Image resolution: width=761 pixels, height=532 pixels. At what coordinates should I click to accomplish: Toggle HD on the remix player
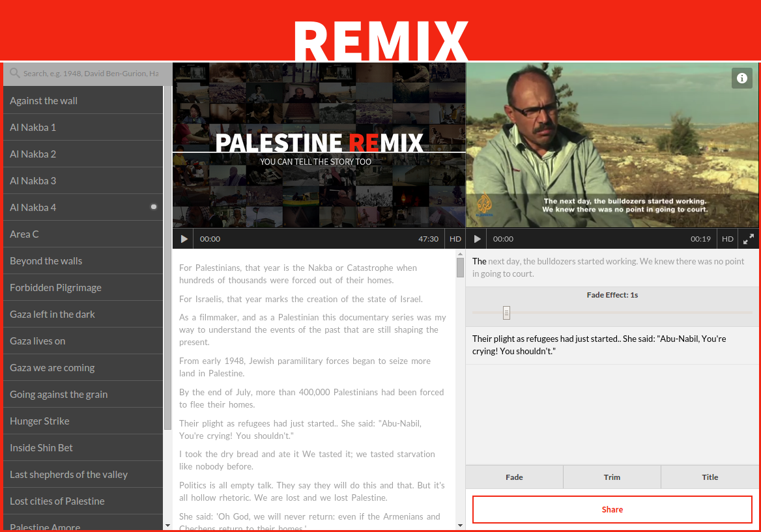click(x=728, y=239)
